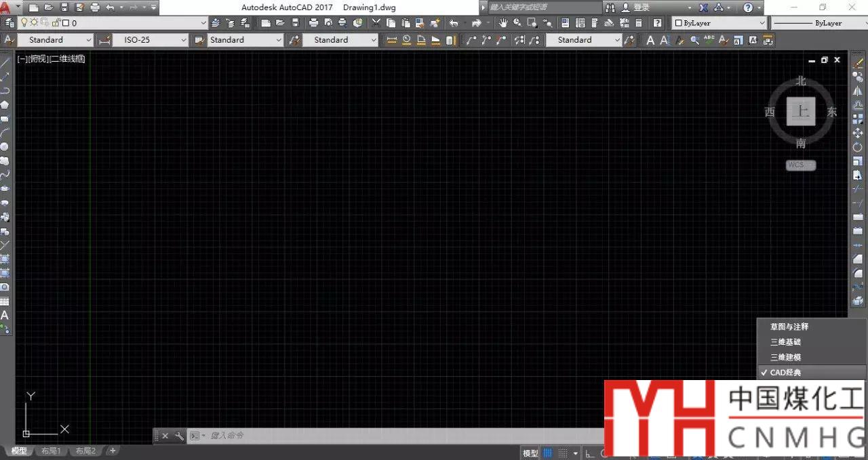Select the Circle draw tool

5,146
